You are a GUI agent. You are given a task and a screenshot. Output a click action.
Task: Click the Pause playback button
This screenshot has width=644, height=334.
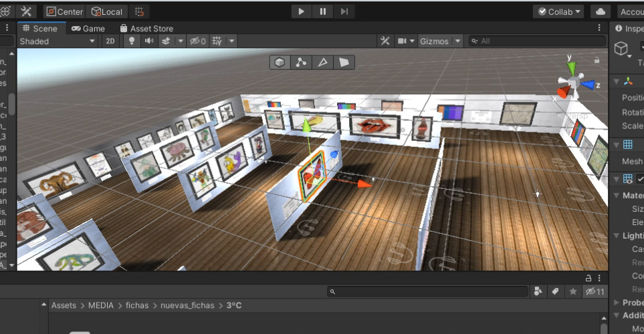point(323,11)
